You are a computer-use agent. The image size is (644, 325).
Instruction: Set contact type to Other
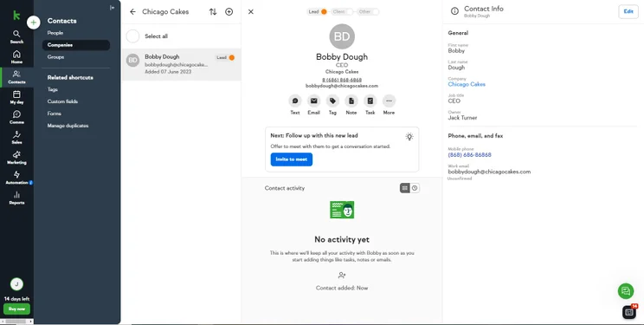(x=368, y=11)
